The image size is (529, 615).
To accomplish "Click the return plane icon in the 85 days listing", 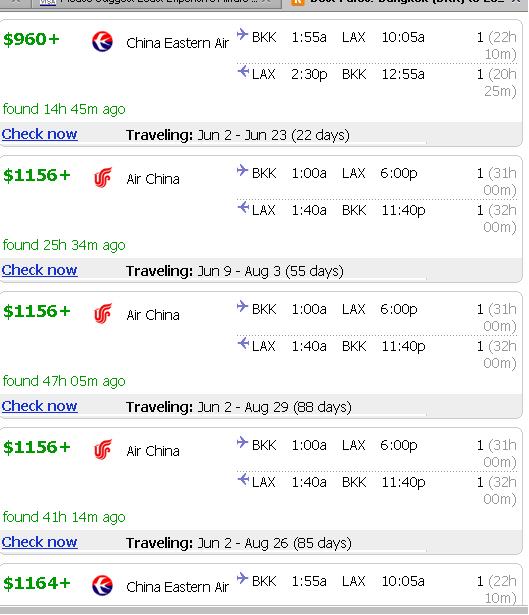I will click(243, 479).
